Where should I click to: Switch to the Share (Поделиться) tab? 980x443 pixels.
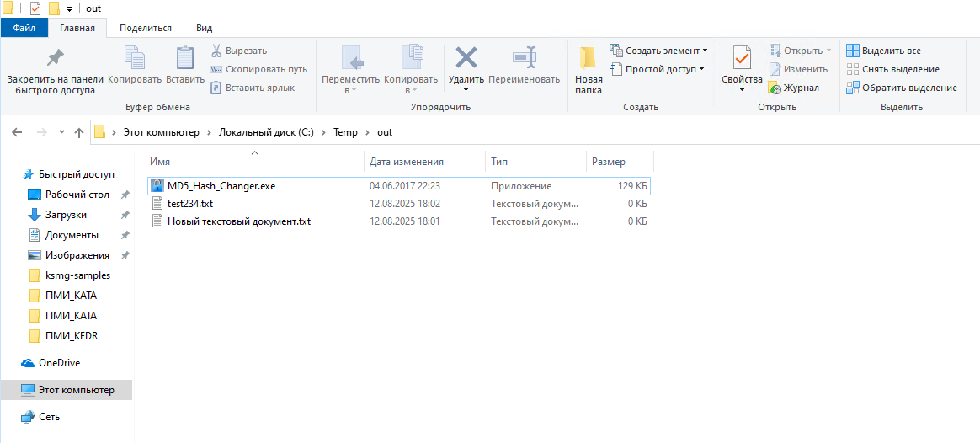click(145, 28)
